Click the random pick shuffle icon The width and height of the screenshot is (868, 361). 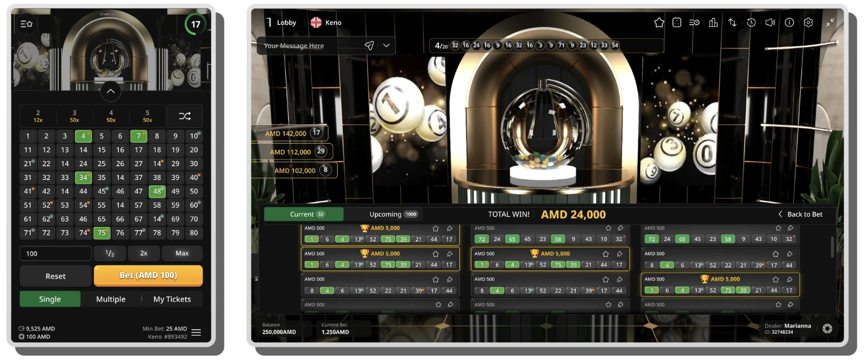[x=185, y=116]
